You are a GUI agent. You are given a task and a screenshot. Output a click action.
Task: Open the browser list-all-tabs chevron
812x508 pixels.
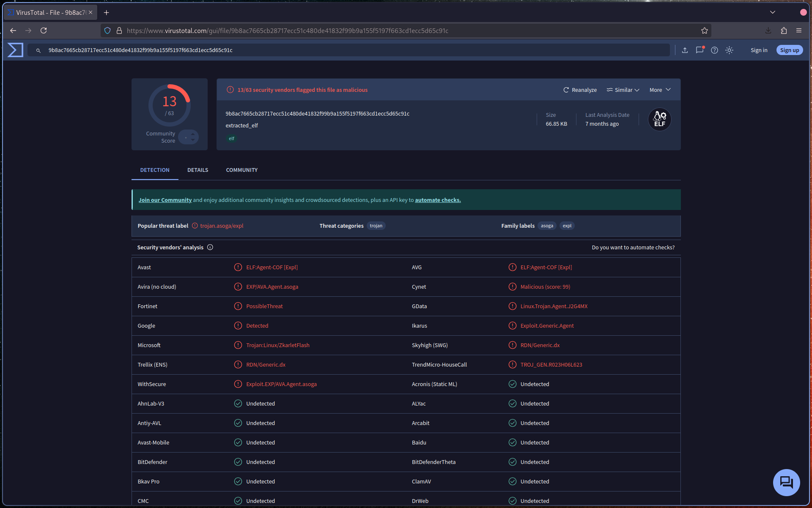(773, 12)
